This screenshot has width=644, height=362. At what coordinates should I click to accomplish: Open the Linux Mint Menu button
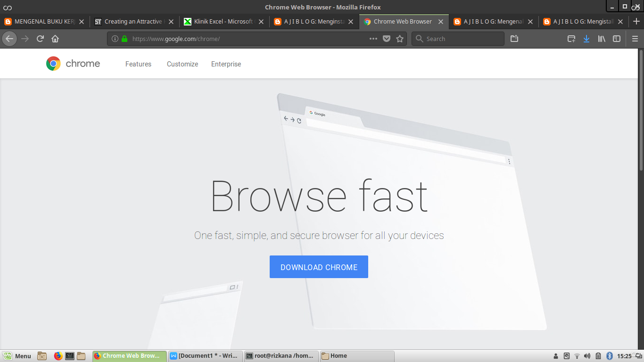pos(17,356)
